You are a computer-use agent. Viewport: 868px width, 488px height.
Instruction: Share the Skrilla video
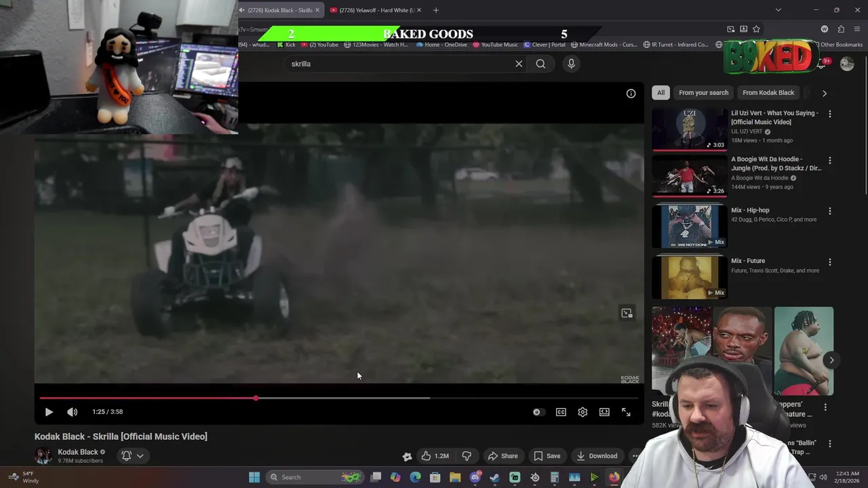click(502, 456)
